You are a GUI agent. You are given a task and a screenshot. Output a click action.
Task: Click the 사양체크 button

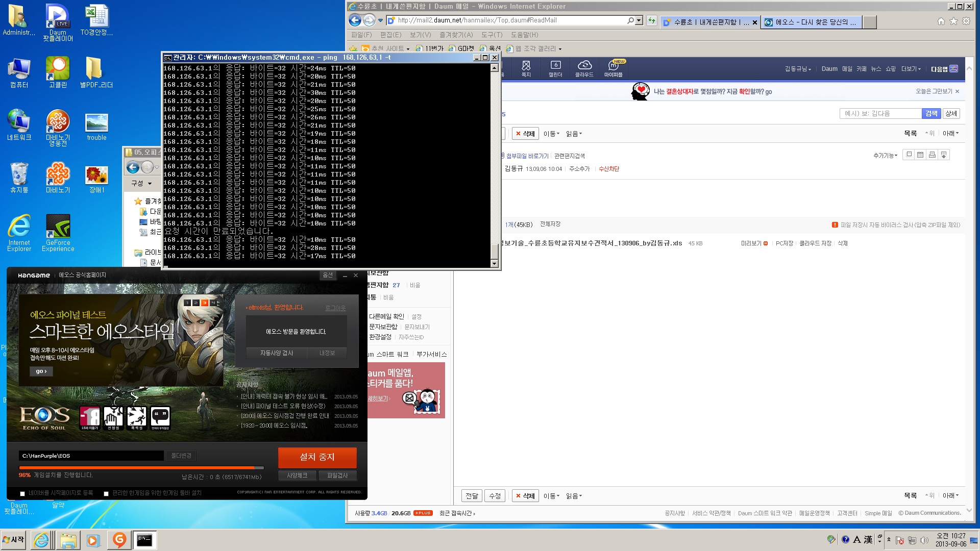click(x=297, y=475)
